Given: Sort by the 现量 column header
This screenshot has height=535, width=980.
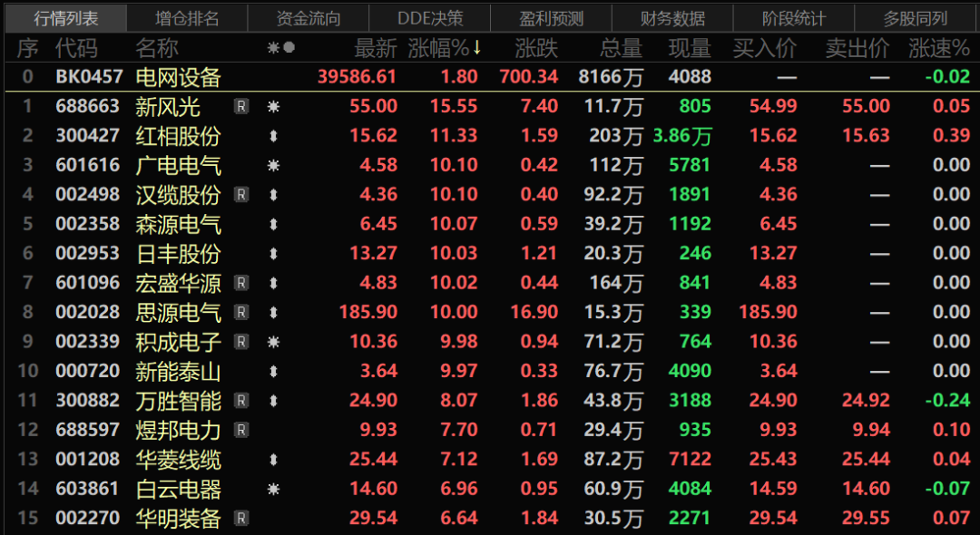Looking at the screenshot, I should (x=690, y=48).
